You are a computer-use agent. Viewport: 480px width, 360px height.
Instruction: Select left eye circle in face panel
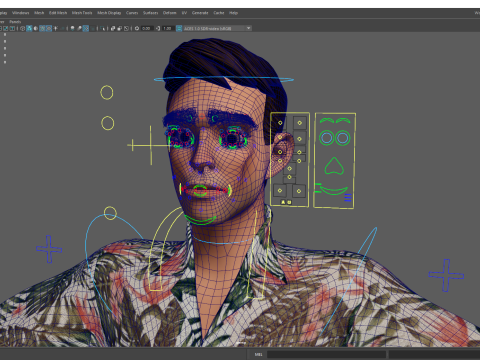click(x=326, y=138)
